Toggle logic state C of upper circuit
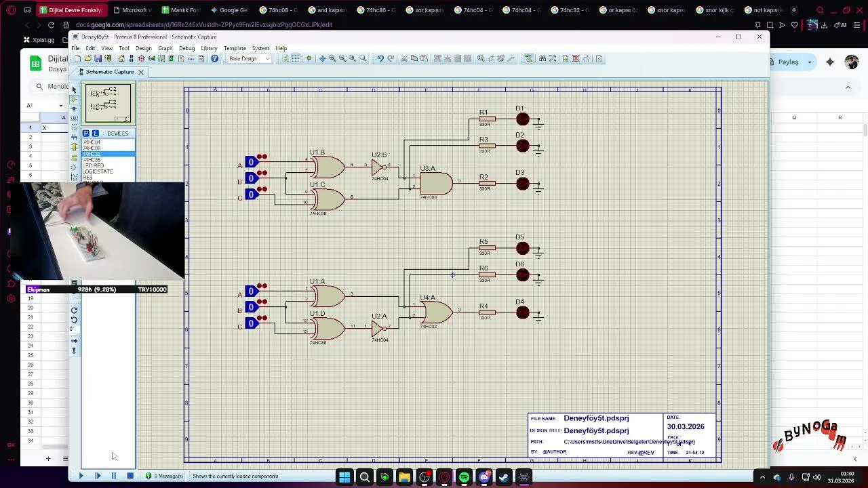Image resolution: width=868 pixels, height=488 pixels. pos(251,195)
